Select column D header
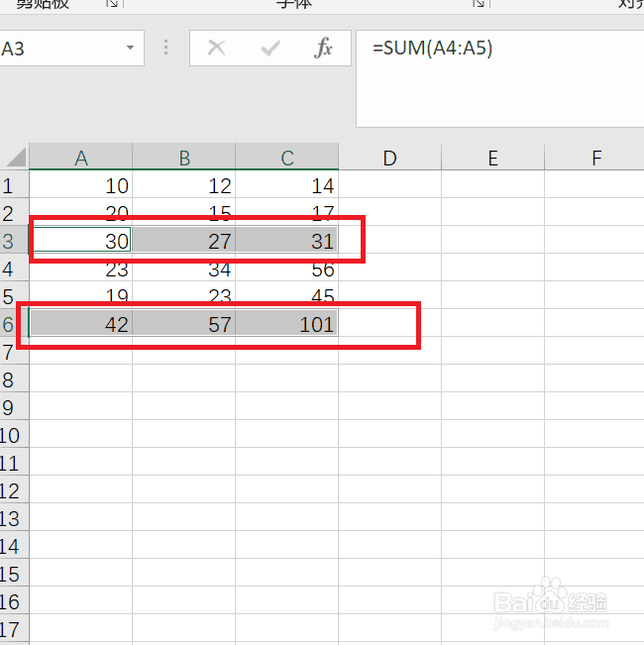This screenshot has width=644, height=645. click(389, 157)
